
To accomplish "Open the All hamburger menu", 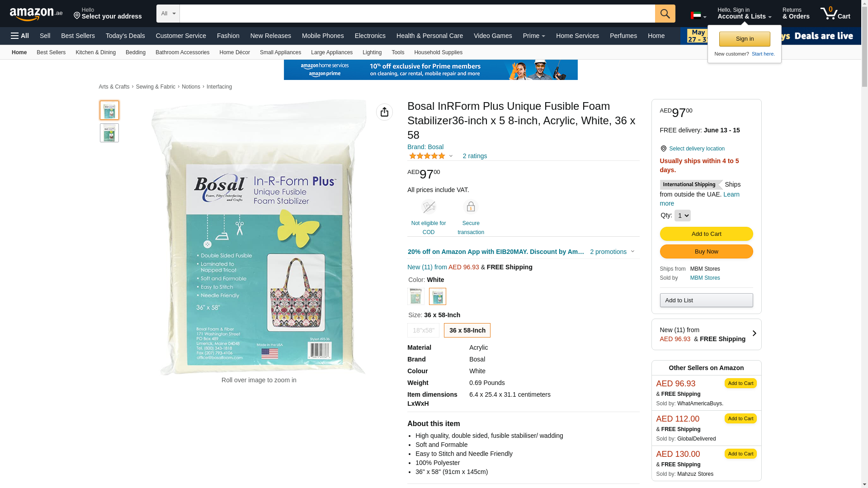I will tap(20, 36).
